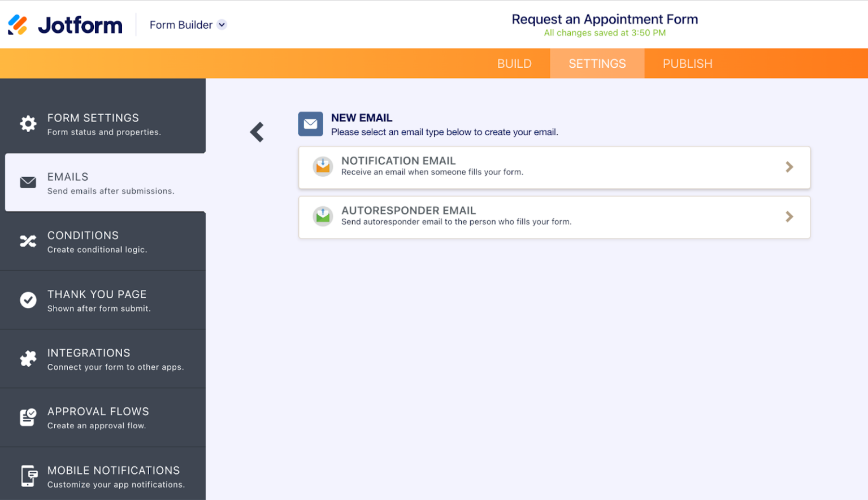This screenshot has height=500, width=868.
Task: Open the Form Builder dropdown
Action: (x=187, y=25)
